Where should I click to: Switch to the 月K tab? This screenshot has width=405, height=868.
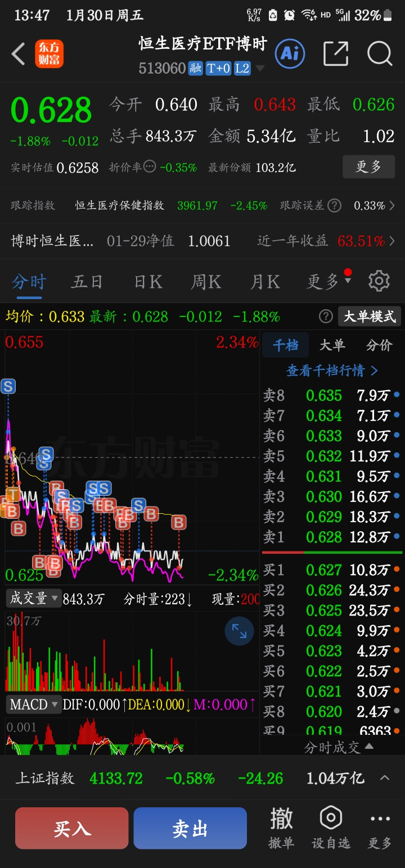coord(265,282)
